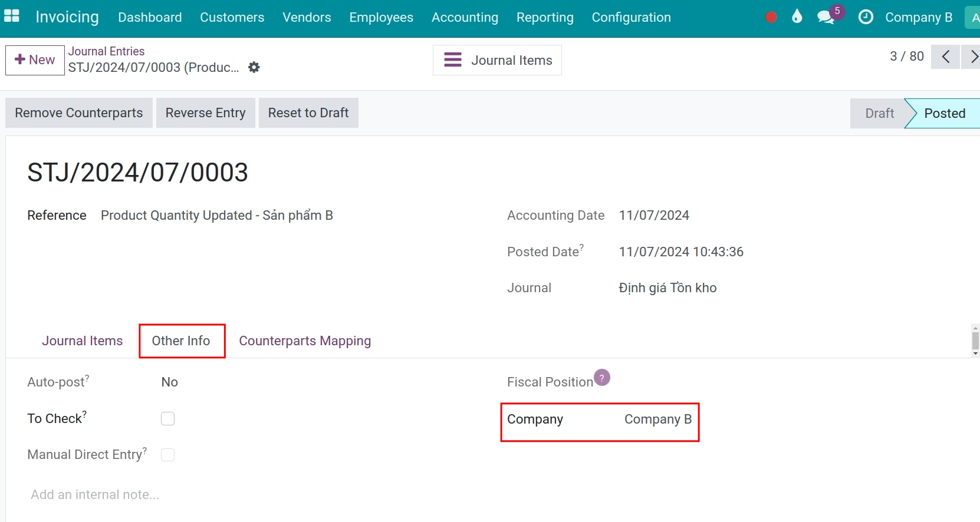Click the Reverse Entry button
Screen dimensions: 980x522
tap(206, 113)
